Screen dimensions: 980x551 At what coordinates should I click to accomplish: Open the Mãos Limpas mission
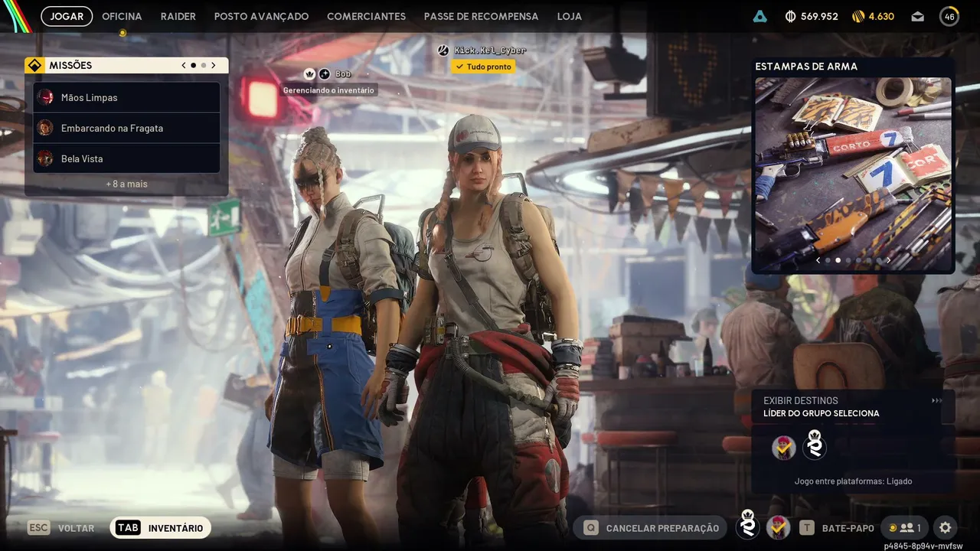pos(127,97)
